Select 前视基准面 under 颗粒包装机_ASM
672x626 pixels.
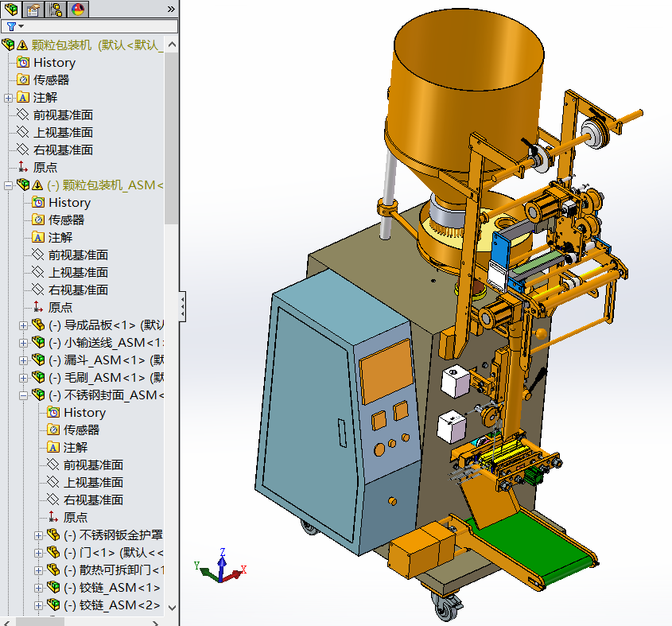pyautogui.click(x=78, y=255)
